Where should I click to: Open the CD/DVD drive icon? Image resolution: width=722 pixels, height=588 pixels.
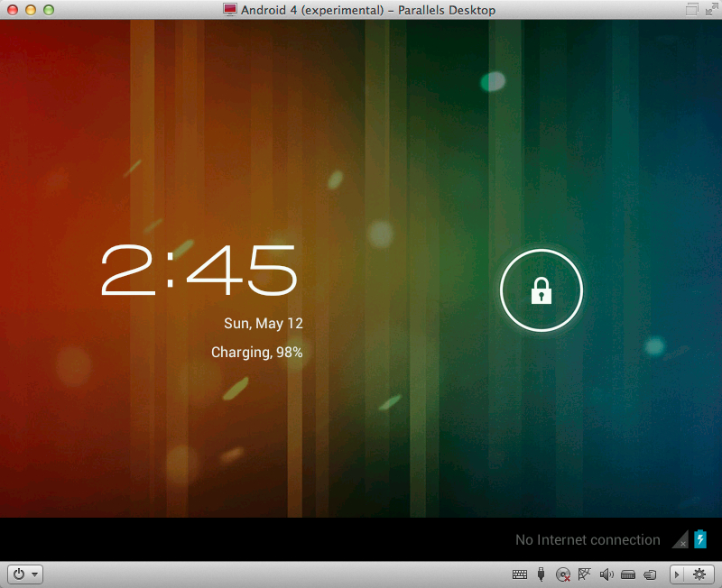(562, 574)
